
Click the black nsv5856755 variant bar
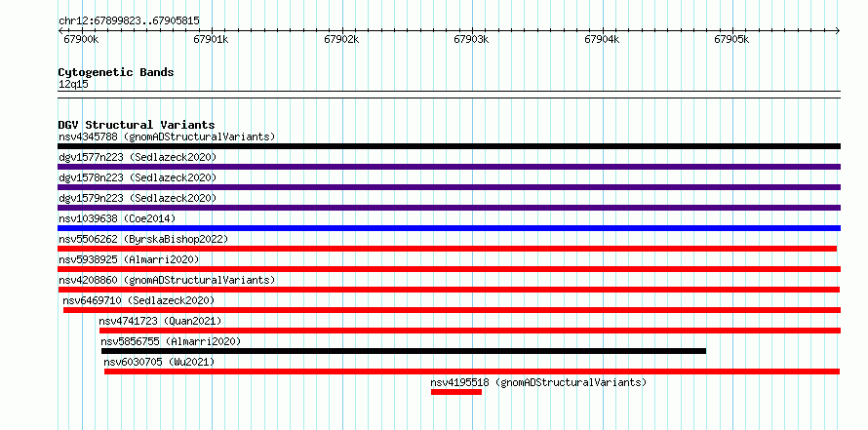(404, 351)
